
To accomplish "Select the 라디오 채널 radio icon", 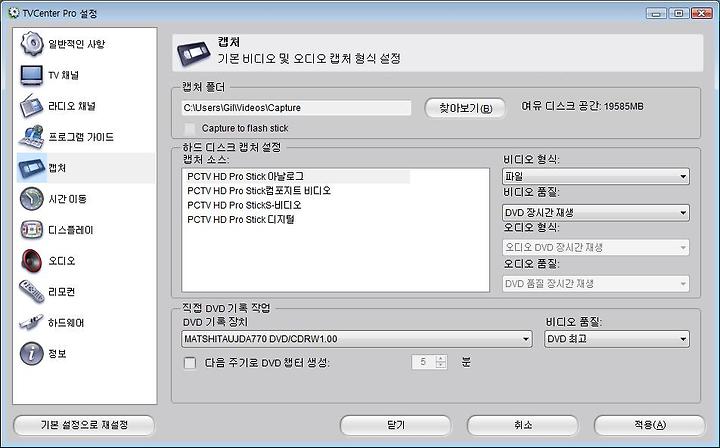I will (x=32, y=106).
